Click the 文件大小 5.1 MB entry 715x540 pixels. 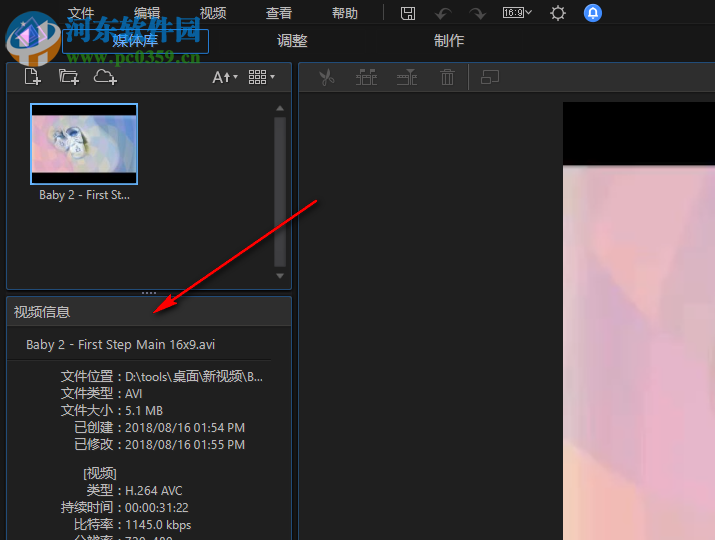click(112, 410)
